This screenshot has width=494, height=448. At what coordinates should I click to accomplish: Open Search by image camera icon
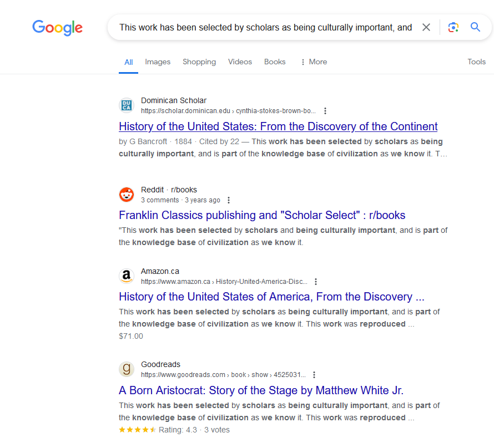(x=453, y=27)
